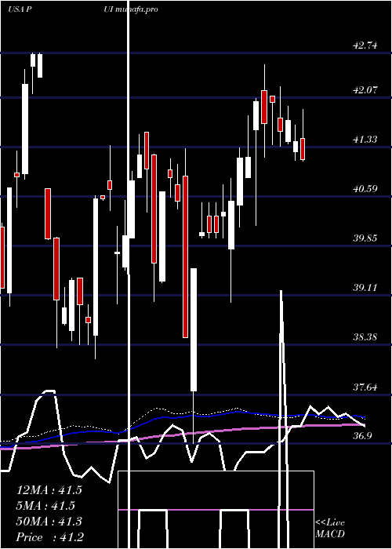Click the 39.11 price axis label

(365, 288)
